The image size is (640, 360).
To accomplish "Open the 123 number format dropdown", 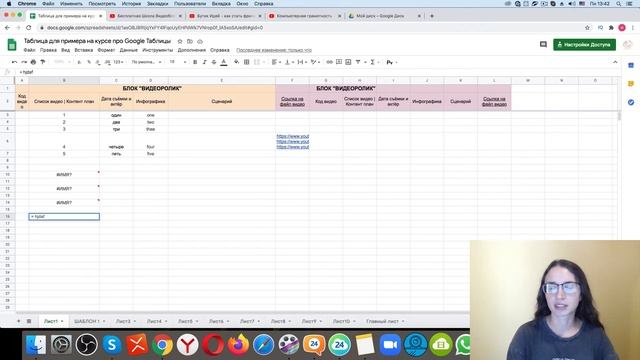I will point(118,62).
